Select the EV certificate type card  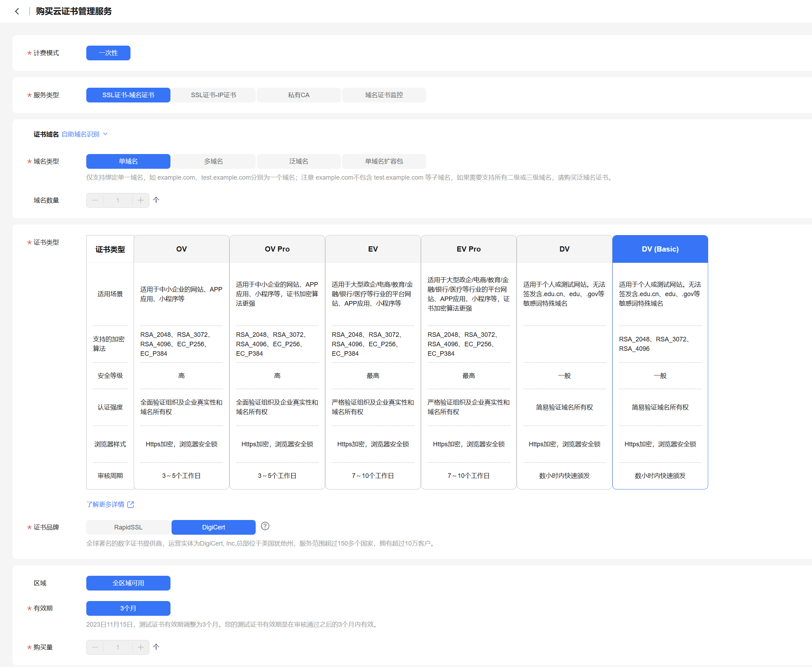point(373,249)
